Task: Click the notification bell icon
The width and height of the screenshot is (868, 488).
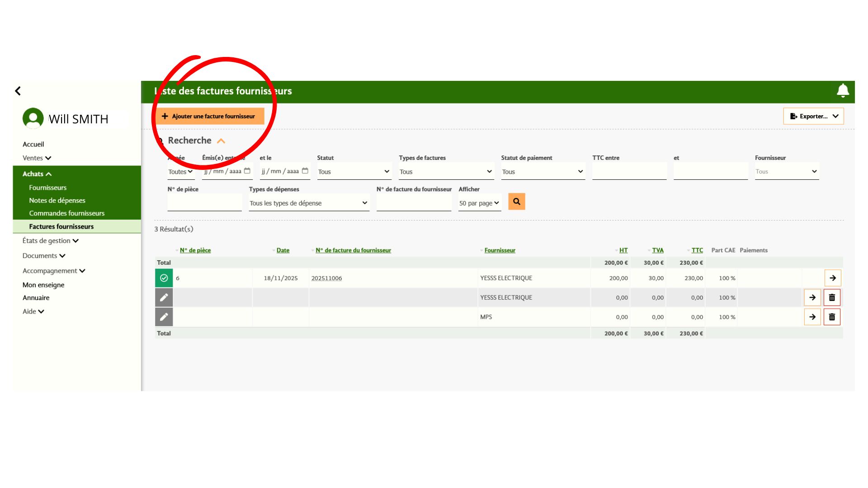Action: [843, 91]
